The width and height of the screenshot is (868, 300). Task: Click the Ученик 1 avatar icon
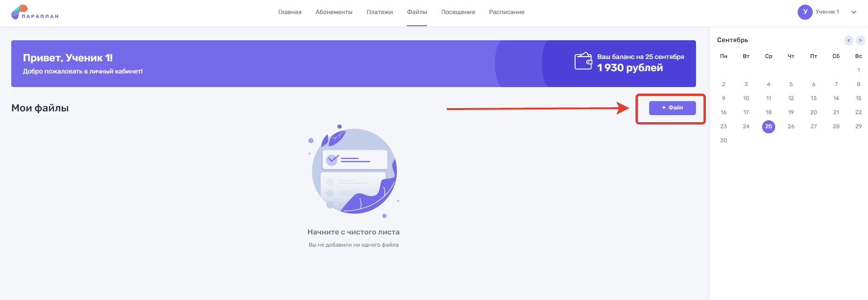click(x=805, y=12)
